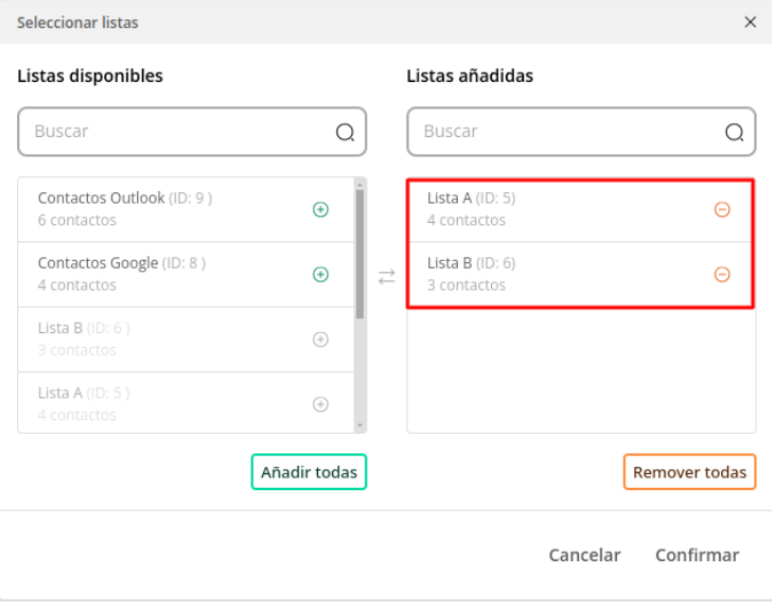This screenshot has height=611, width=772.
Task: Click scrollbar up arrow in available lists
Action: tap(360, 185)
